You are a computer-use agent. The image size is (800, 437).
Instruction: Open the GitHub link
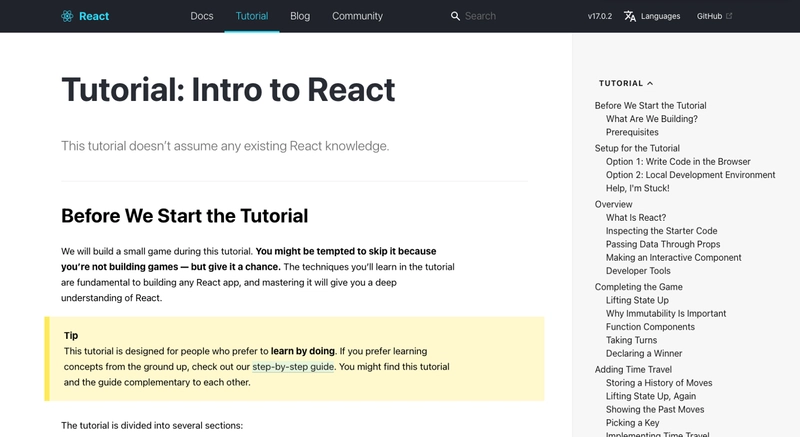tap(709, 16)
